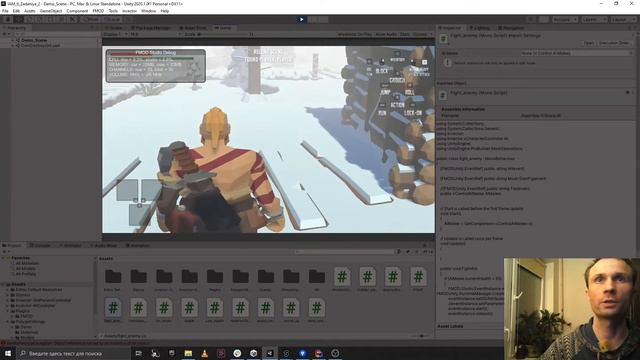Click the Step frame button

[x=323, y=19]
